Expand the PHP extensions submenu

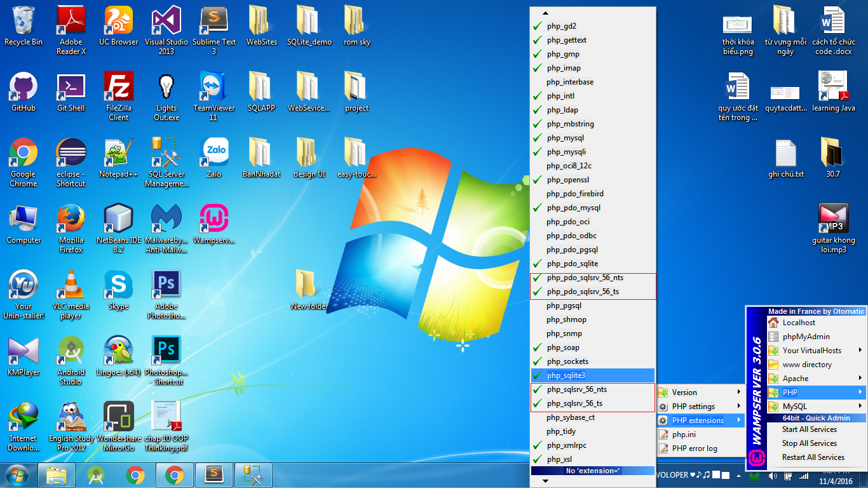click(x=700, y=420)
